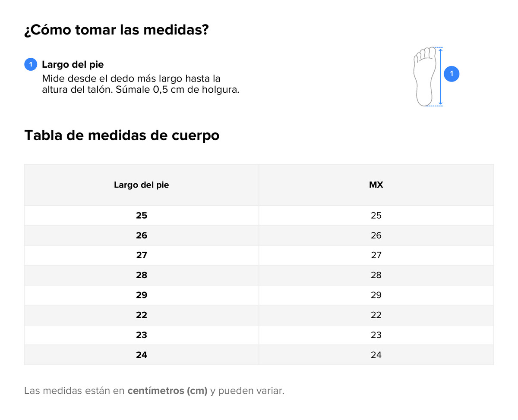This screenshot has width=518, height=420.
Task: Select foot length 26 in the table
Action: 142,235
